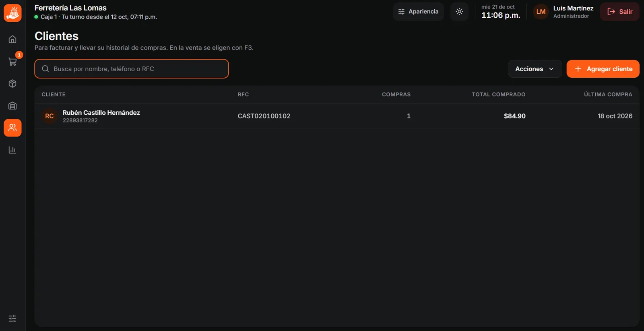Click the $84.90 total amount
The image size is (644, 331).
click(x=515, y=116)
